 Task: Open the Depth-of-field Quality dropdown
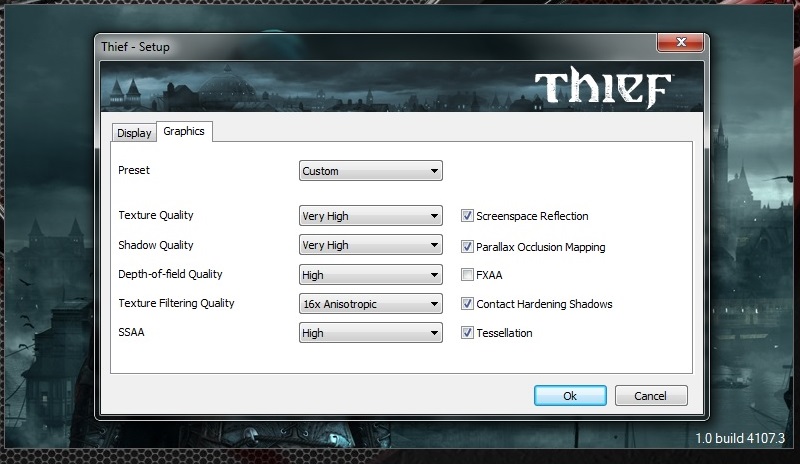click(370, 275)
